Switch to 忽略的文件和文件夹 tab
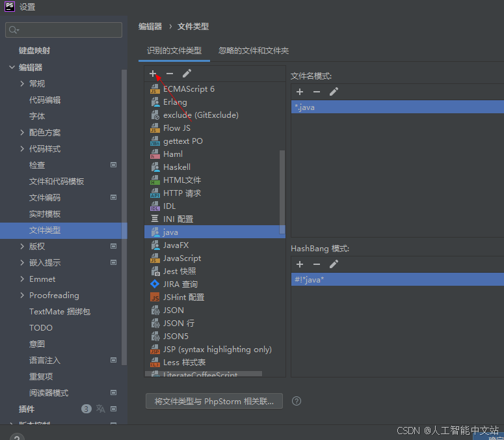This screenshot has height=440, width=504. (x=254, y=51)
